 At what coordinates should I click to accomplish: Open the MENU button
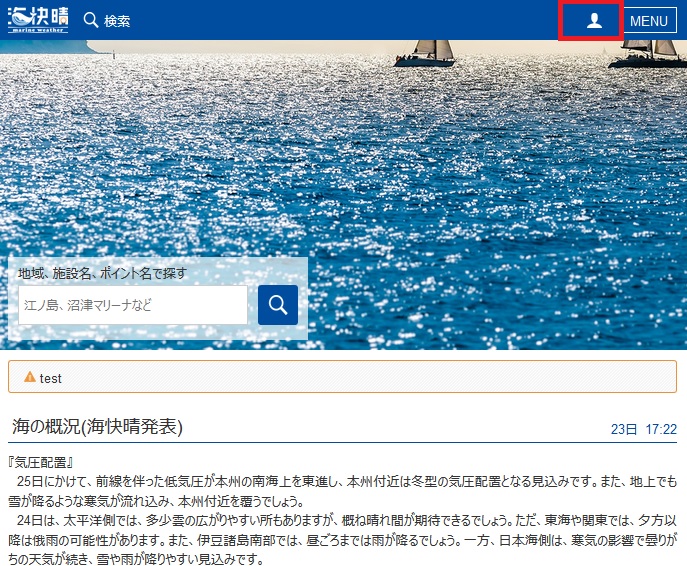tap(649, 21)
